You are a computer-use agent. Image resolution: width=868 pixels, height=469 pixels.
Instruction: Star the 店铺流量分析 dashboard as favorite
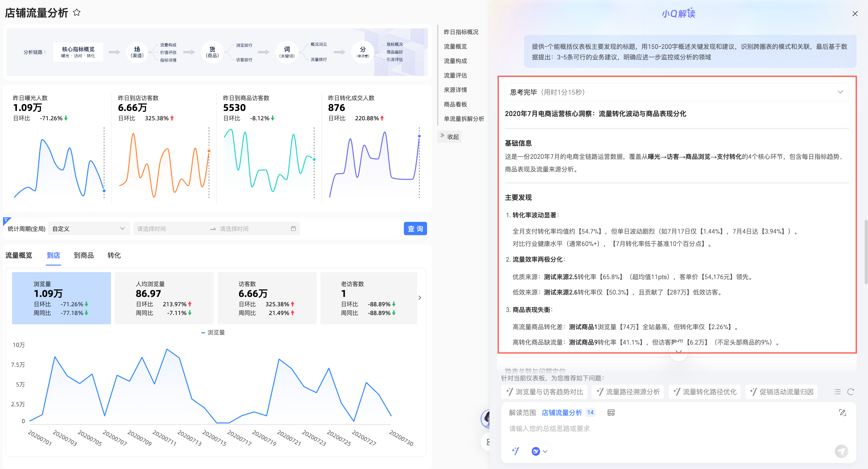(x=77, y=12)
